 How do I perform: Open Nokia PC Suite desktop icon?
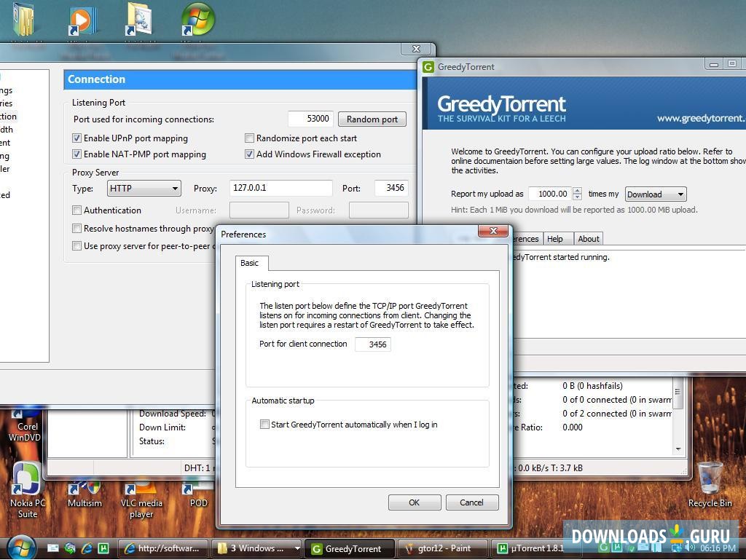coord(27,489)
